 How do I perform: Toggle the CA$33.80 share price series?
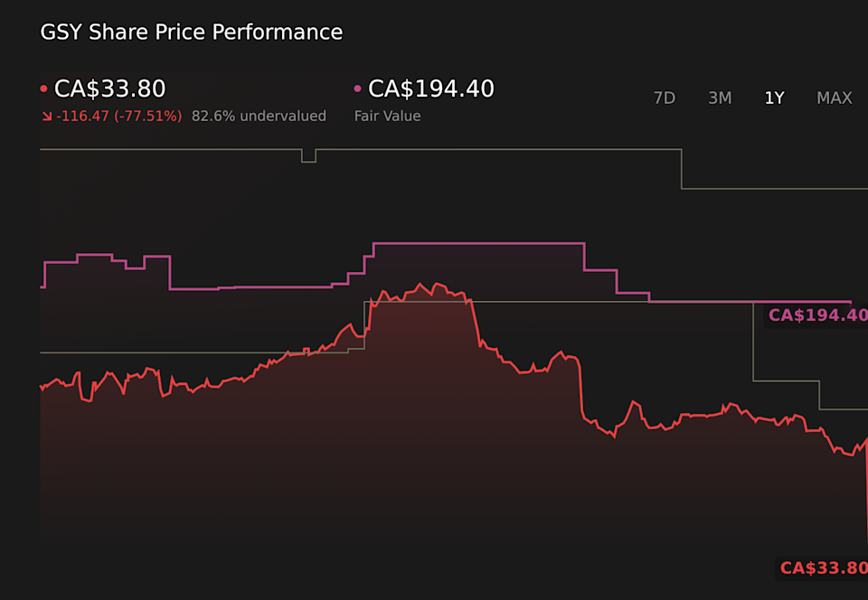pos(108,88)
